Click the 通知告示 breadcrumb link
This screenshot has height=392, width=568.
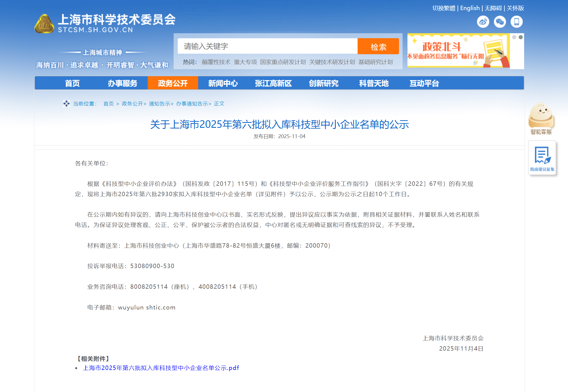pyautogui.click(x=159, y=104)
